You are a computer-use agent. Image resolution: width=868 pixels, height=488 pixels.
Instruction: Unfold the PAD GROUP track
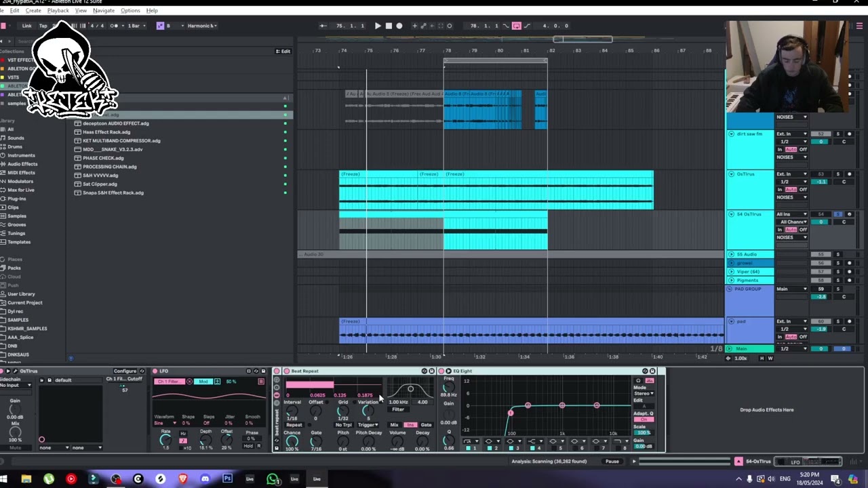(730, 289)
